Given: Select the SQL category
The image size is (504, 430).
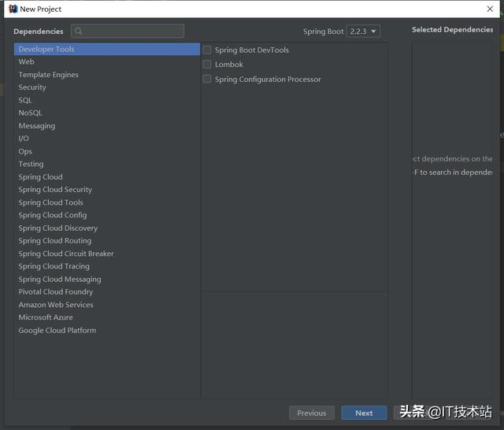Looking at the screenshot, I should pyautogui.click(x=107, y=100).
